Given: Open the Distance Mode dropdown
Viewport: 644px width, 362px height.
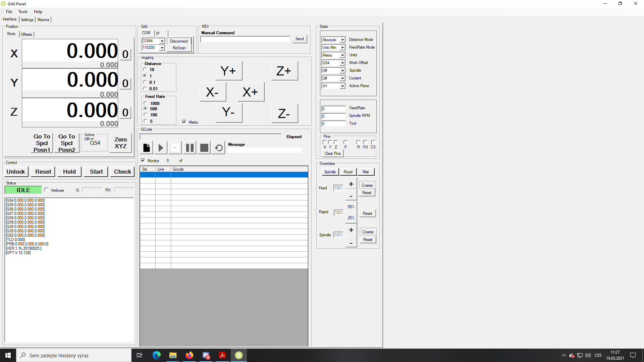Looking at the screenshot, I should tap(342, 40).
